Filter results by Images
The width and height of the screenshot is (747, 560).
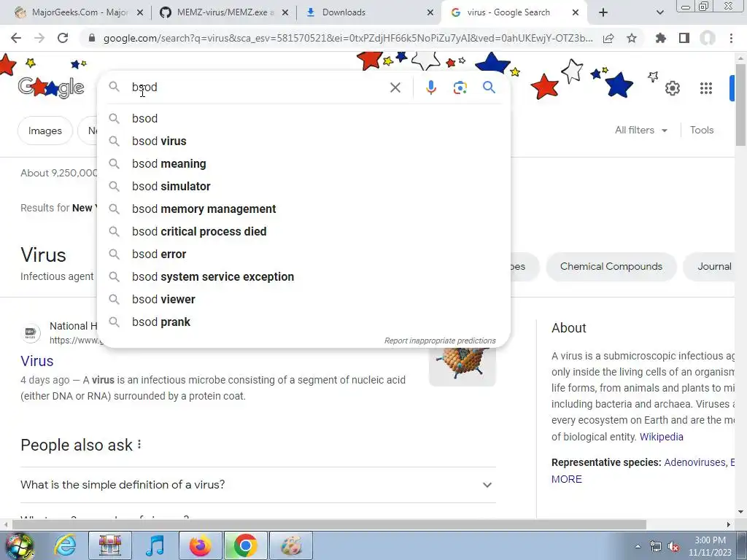coord(44,131)
